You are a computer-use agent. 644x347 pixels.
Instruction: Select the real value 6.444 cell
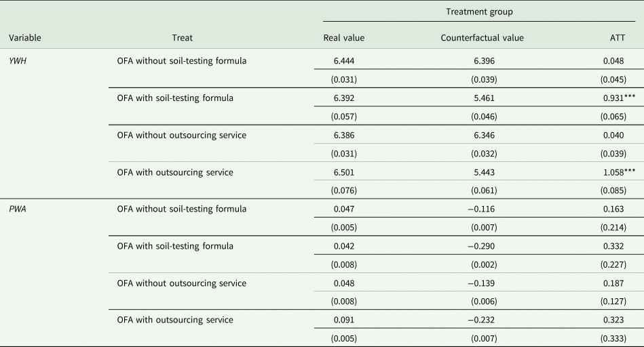[344, 61]
